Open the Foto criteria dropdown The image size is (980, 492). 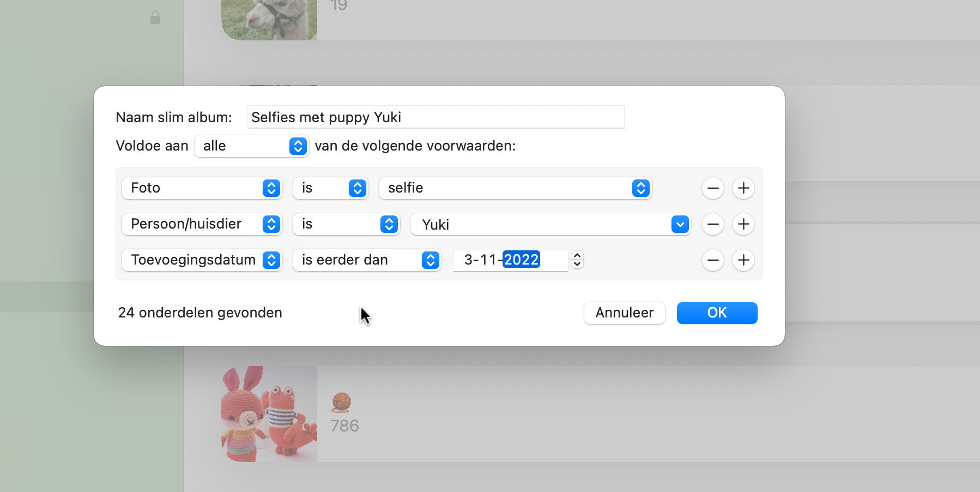202,188
